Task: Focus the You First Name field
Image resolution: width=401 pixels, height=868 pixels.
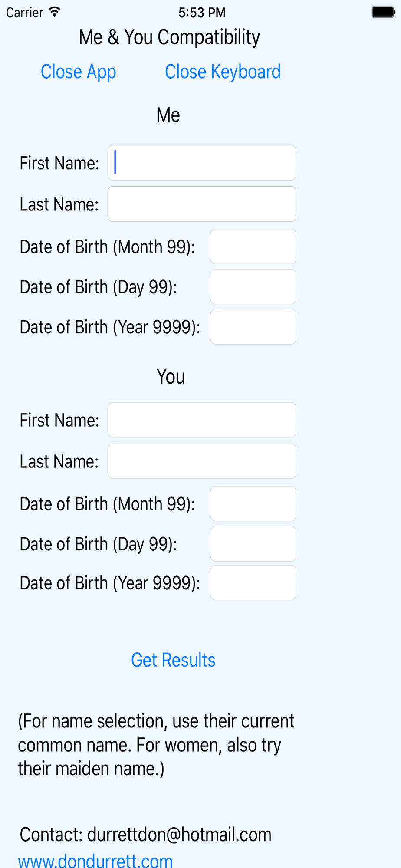Action: pos(202,420)
